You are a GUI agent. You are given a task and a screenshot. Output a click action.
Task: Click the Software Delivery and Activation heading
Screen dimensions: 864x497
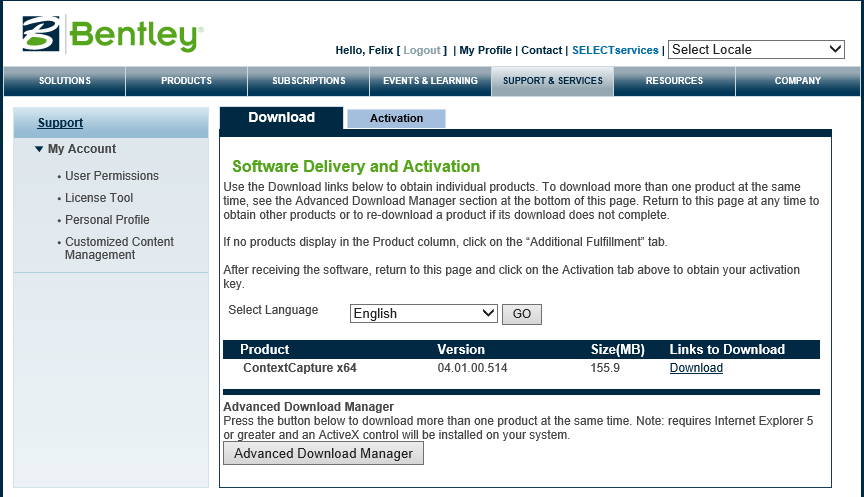coord(356,166)
